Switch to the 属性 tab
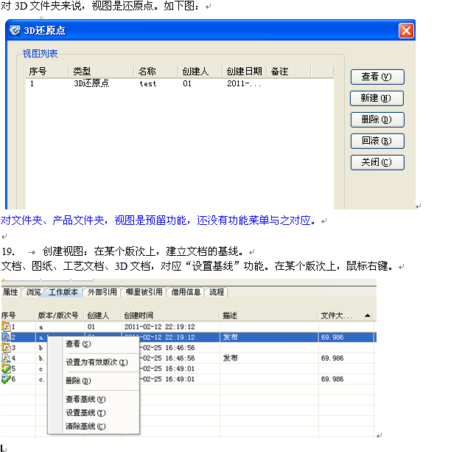Viewport: 476px width, 452px height. click(x=10, y=292)
